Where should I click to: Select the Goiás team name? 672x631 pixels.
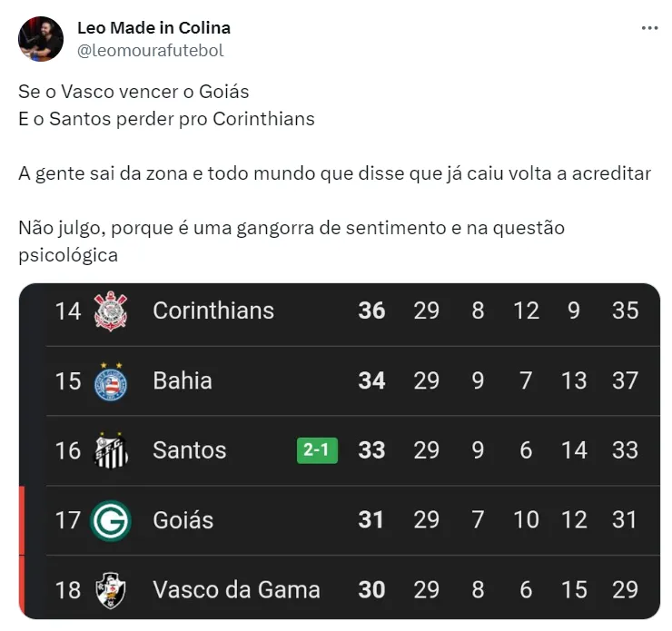tap(183, 520)
